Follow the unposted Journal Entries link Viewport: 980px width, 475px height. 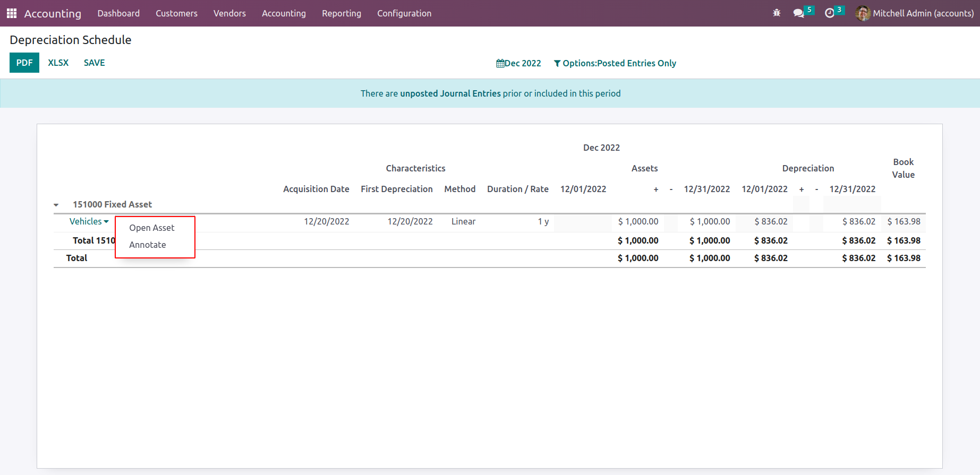click(x=450, y=93)
